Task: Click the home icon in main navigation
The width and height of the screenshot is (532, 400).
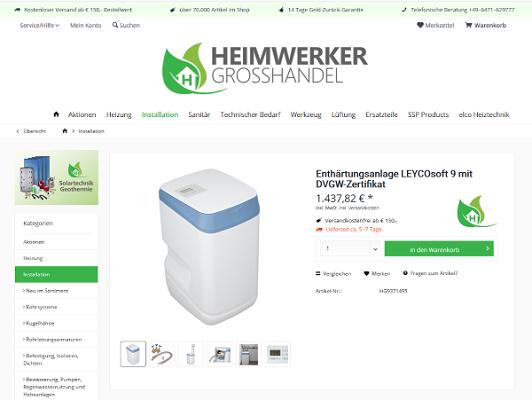Action: tap(56, 114)
